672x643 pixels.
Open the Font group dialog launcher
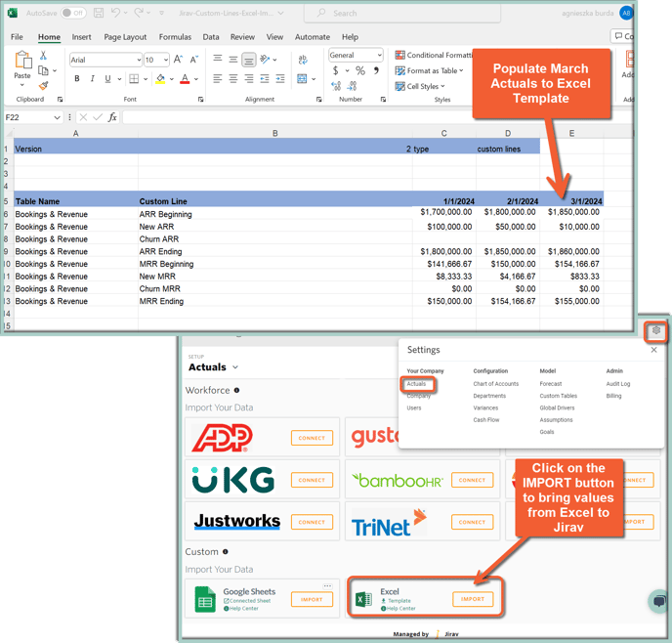200,100
